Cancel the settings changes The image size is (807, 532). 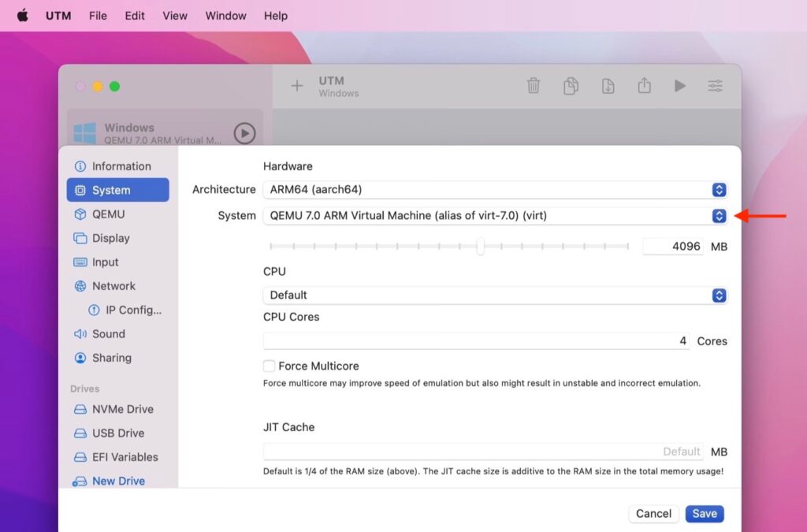(653, 513)
